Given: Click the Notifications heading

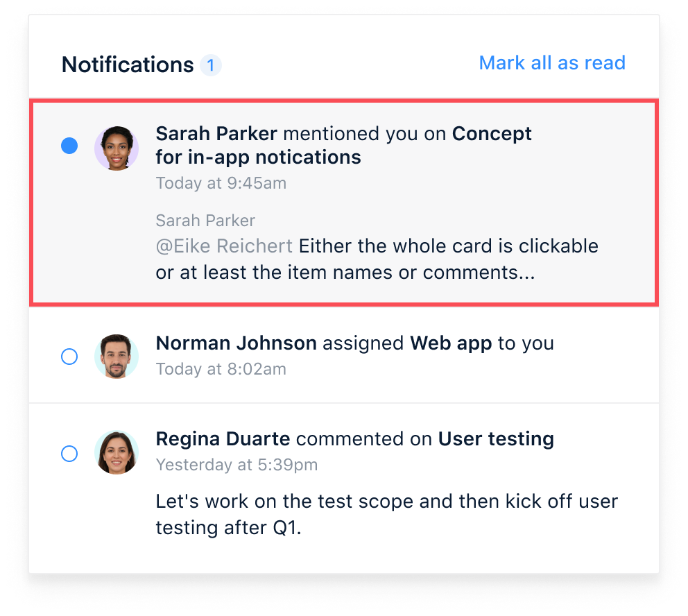Looking at the screenshot, I should click(x=127, y=65).
